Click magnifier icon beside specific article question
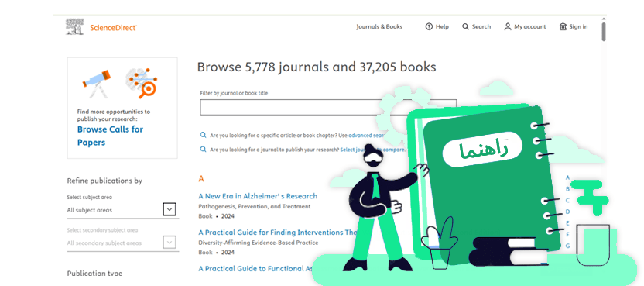 coord(203,135)
